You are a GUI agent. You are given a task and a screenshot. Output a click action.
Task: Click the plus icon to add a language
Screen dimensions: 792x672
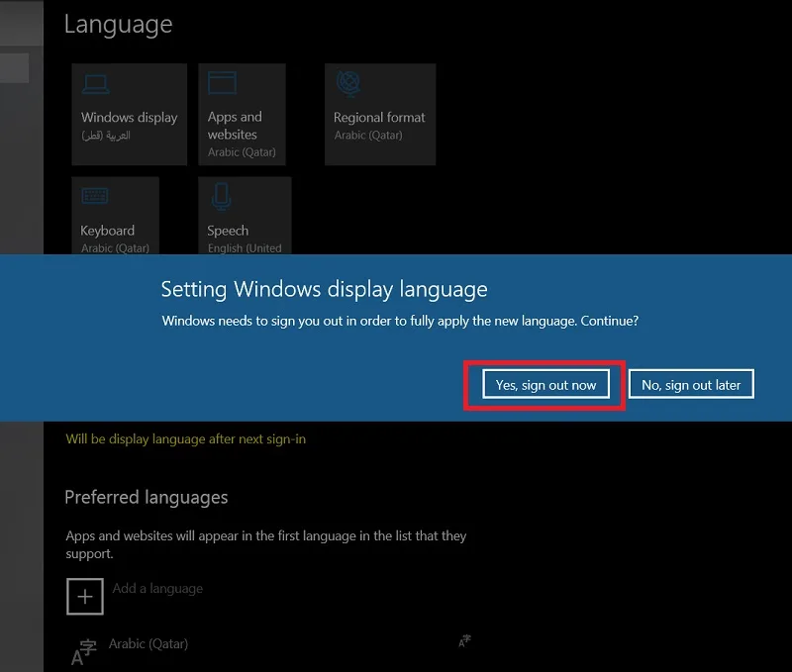pyautogui.click(x=85, y=597)
